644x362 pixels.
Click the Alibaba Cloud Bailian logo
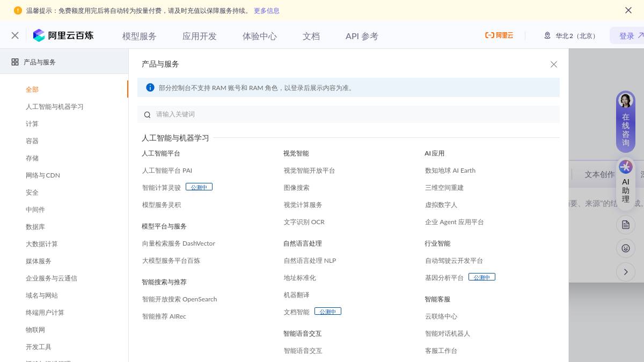point(63,35)
